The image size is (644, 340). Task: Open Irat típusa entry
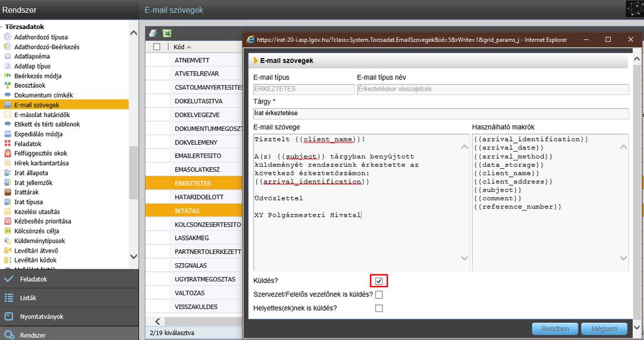(x=28, y=202)
